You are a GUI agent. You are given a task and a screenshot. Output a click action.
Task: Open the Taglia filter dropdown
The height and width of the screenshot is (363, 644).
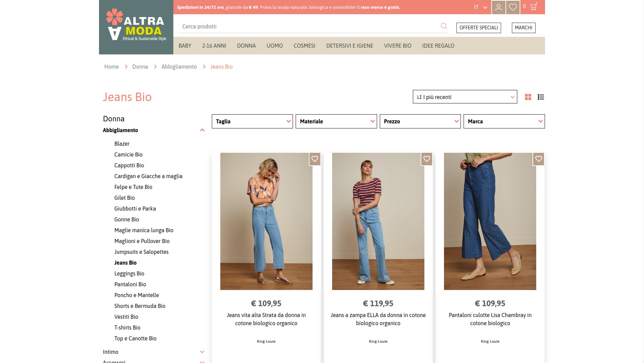252,121
